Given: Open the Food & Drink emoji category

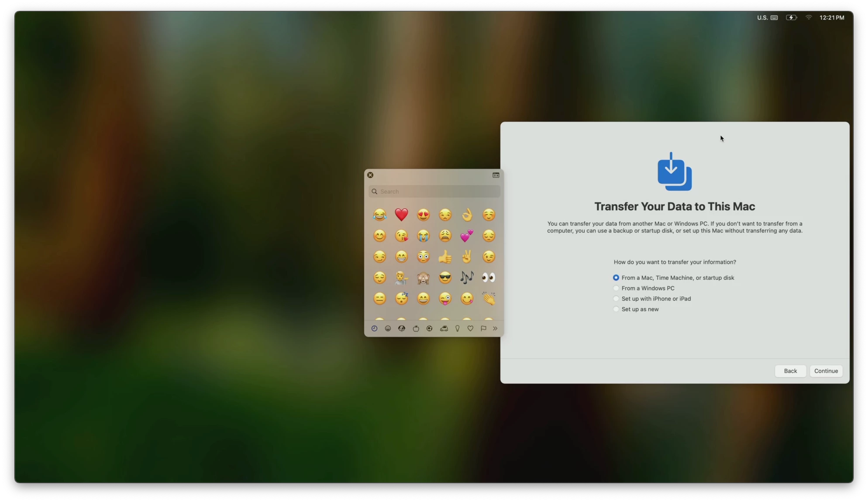Looking at the screenshot, I should click(416, 329).
